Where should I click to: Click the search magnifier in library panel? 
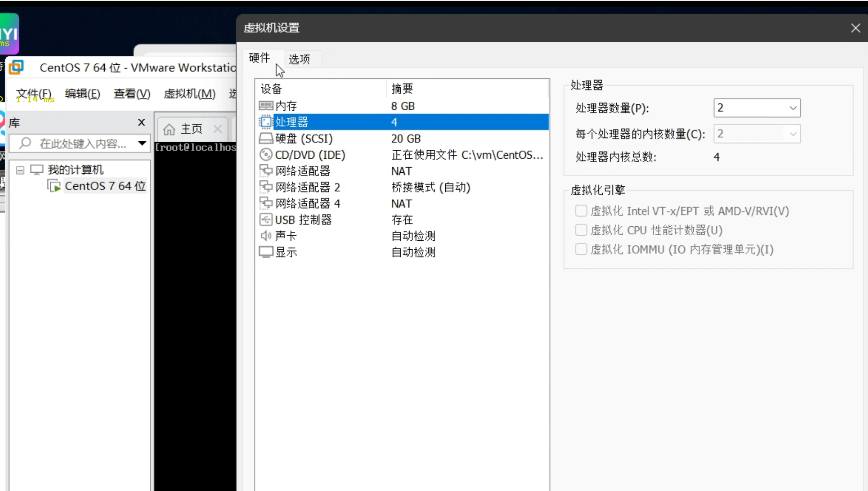point(25,143)
